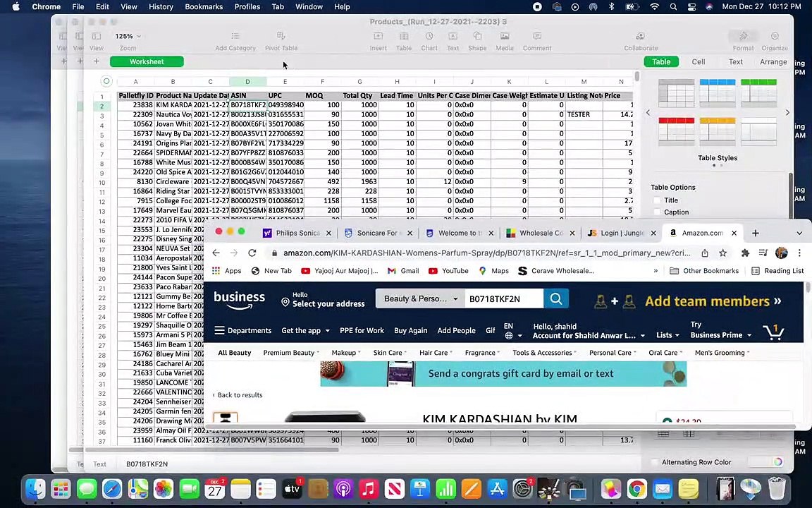Open the Shape tool in Numbers toolbar

pyautogui.click(x=477, y=36)
